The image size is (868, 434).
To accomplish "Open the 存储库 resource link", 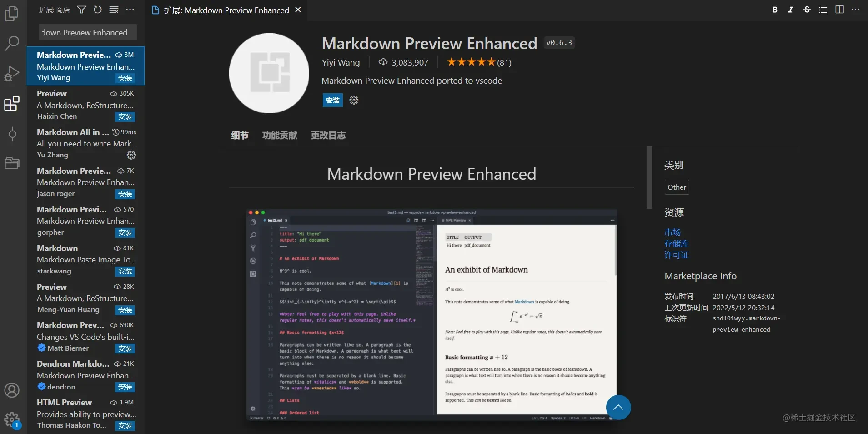I will pyautogui.click(x=677, y=243).
